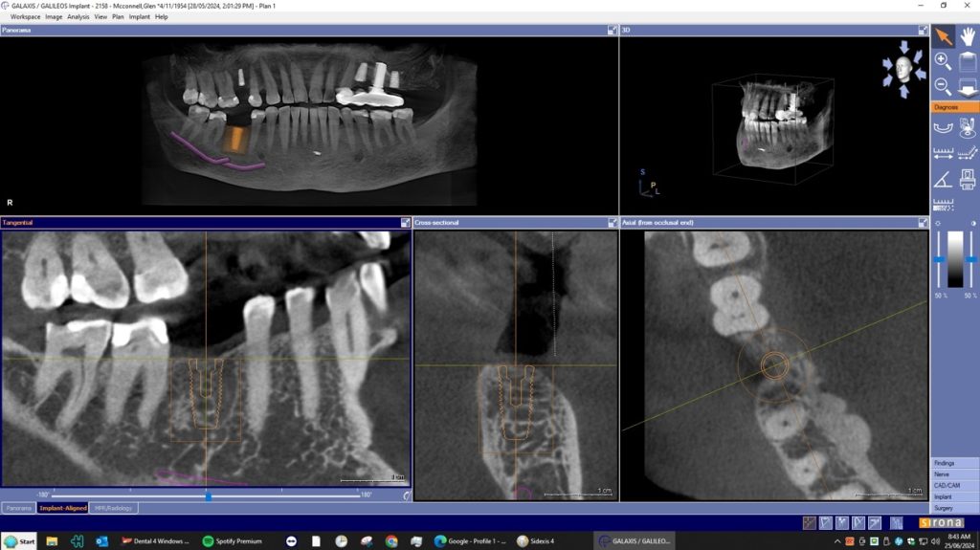Open the Analysis menu

click(x=78, y=16)
